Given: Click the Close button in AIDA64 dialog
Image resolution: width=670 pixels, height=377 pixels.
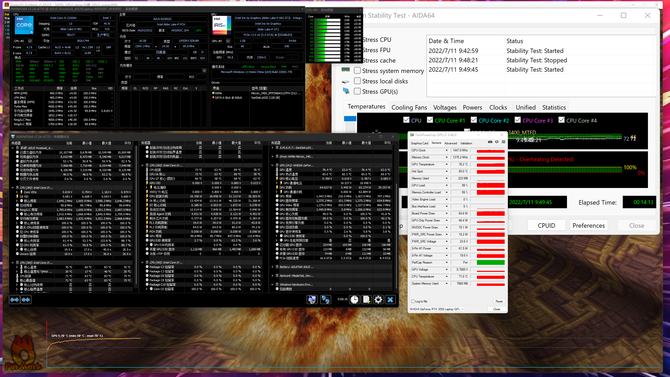Looking at the screenshot, I should pyautogui.click(x=636, y=225).
